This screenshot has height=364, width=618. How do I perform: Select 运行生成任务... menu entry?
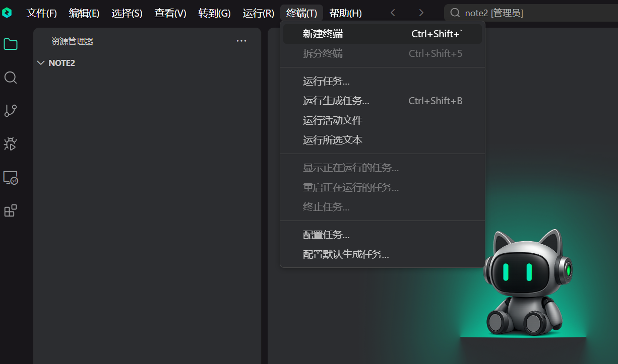pyautogui.click(x=383, y=101)
